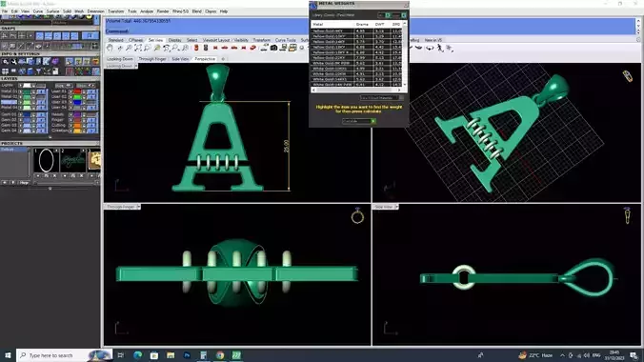Open the Clayoo menu
The width and height of the screenshot is (644, 362).
(x=211, y=11)
